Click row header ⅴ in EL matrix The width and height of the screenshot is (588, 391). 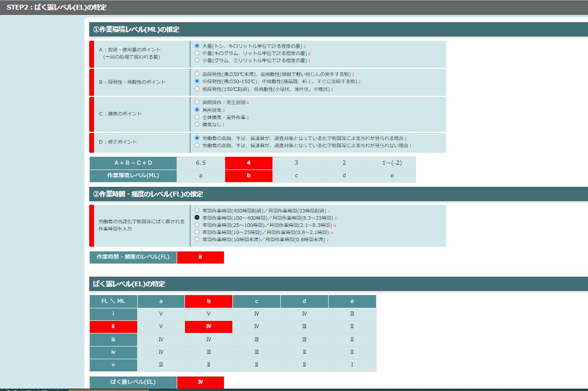(x=113, y=365)
